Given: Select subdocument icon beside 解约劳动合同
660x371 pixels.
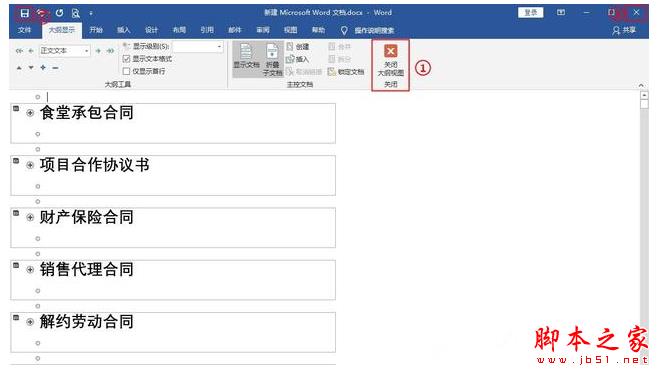Looking at the screenshot, I should pos(16,318).
